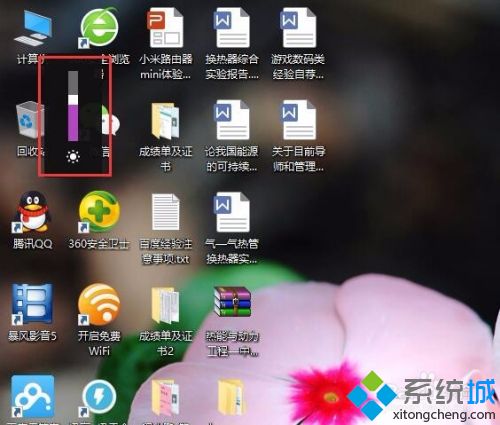This screenshot has width=500, height=425.
Task: Select the 百度经验注意事项.txt label
Action: click(166, 251)
